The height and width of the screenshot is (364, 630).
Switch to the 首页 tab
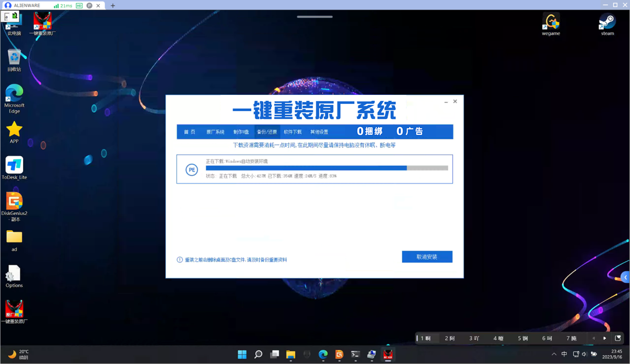point(190,132)
